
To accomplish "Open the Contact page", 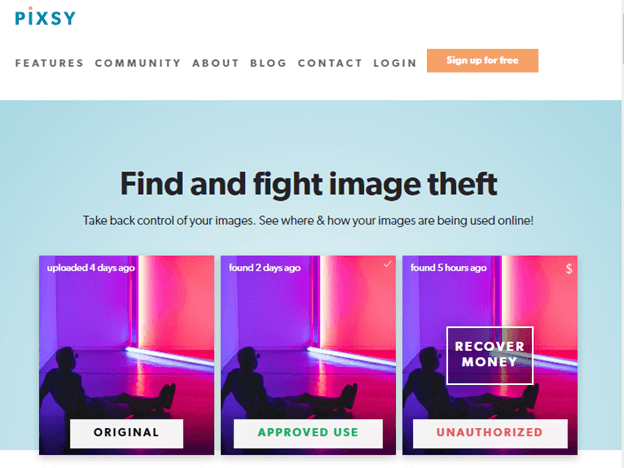I will 330,63.
